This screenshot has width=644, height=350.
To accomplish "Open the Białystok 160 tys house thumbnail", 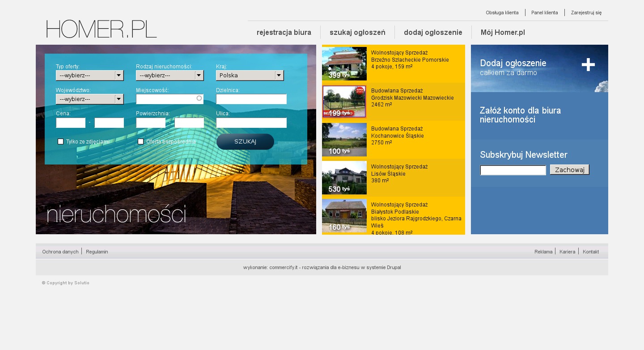I will [344, 215].
